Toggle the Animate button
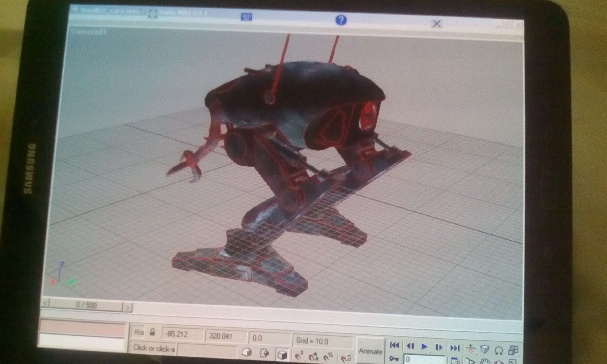This screenshot has width=607, height=364. [370, 351]
